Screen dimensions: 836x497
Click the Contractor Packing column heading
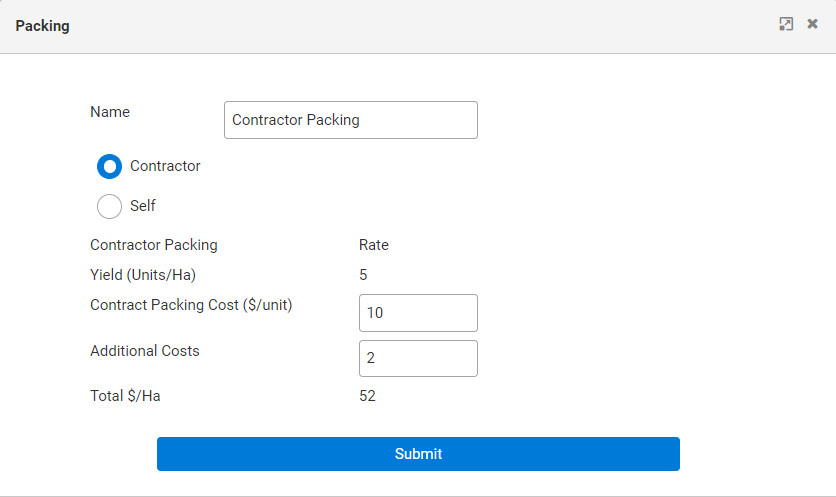pos(153,245)
